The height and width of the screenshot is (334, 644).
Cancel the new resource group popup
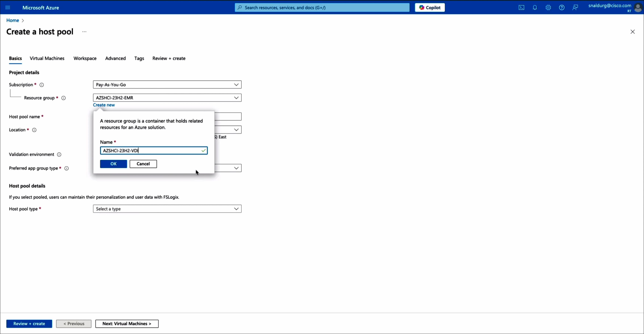click(143, 164)
